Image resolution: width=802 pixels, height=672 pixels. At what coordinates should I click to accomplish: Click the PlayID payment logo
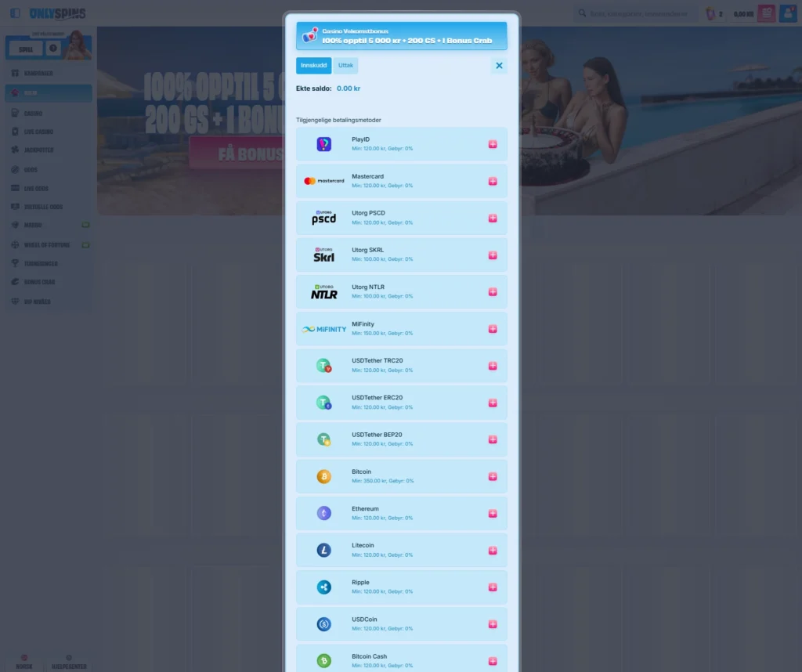(324, 144)
